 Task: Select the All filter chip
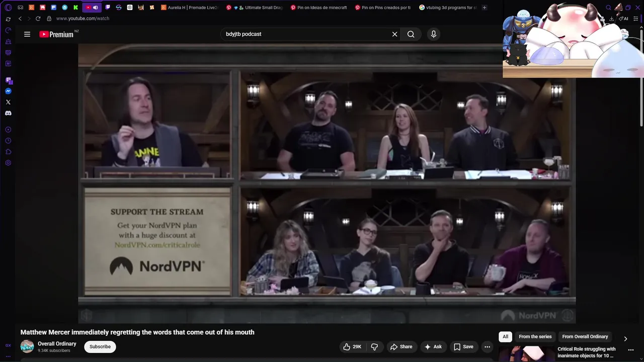pyautogui.click(x=505, y=337)
